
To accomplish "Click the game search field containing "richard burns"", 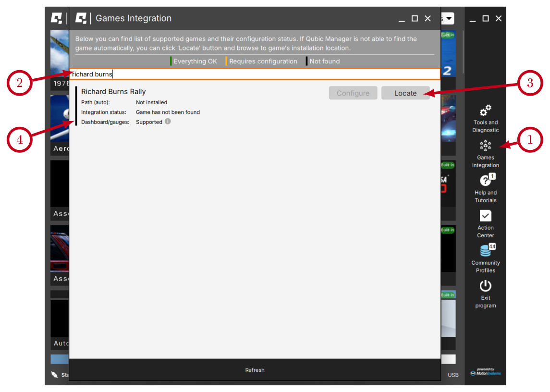I will (x=255, y=74).
